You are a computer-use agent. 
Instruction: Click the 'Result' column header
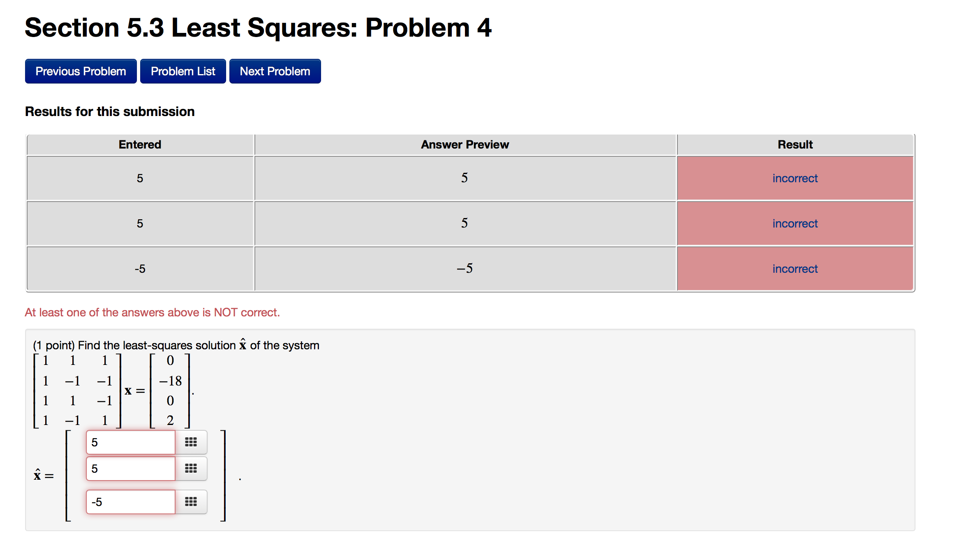tap(795, 144)
